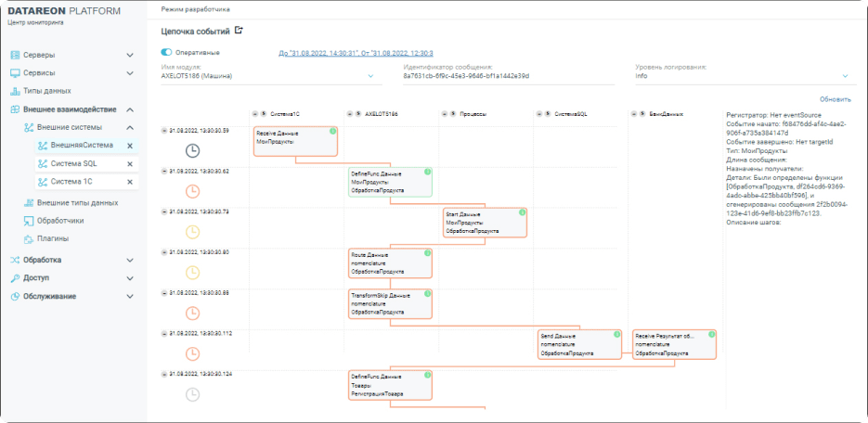This screenshot has width=868, height=423.
Task: Expand the Серверы section
Action: coord(130,56)
